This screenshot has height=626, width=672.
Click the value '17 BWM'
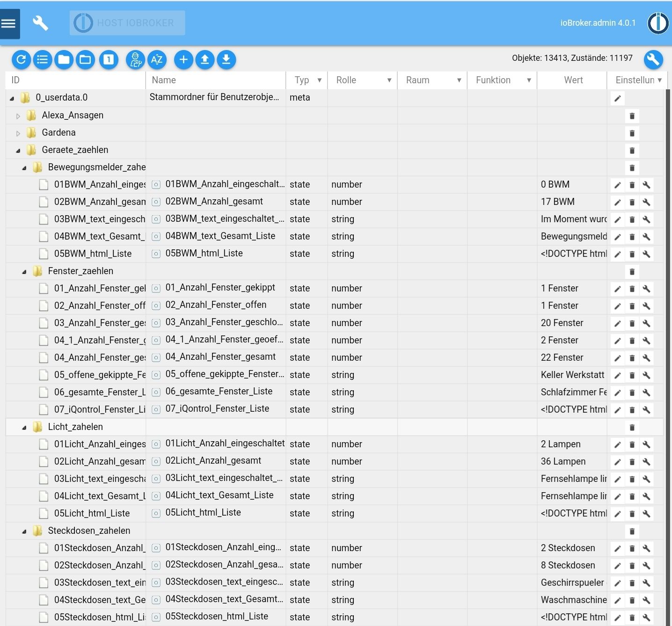click(x=557, y=202)
